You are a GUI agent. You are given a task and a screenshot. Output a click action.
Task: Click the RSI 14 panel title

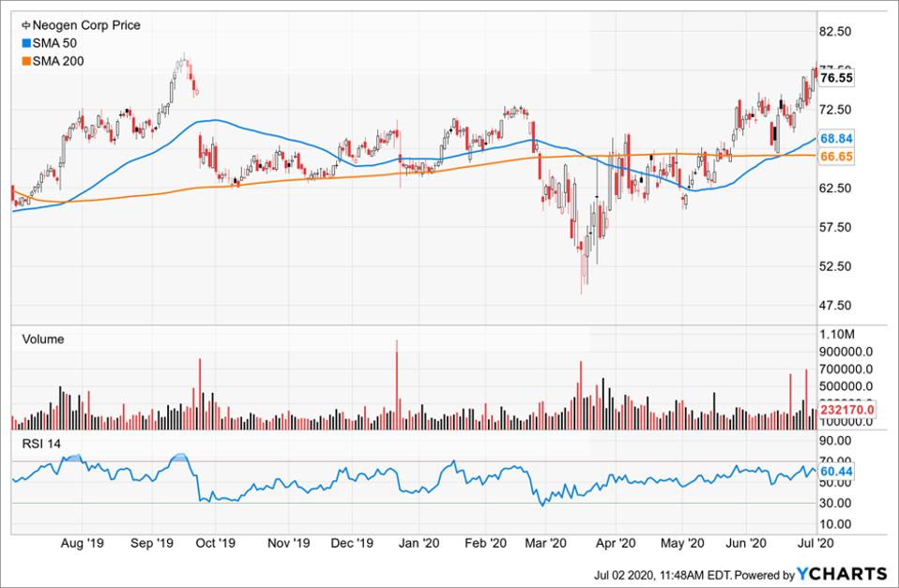click(x=41, y=445)
